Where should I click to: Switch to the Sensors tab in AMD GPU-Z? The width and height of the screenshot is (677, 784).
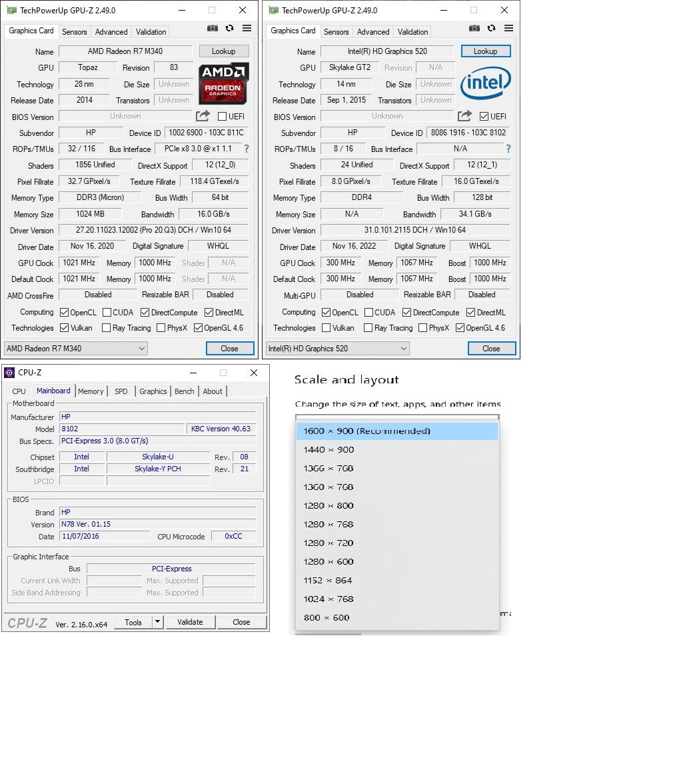74,32
